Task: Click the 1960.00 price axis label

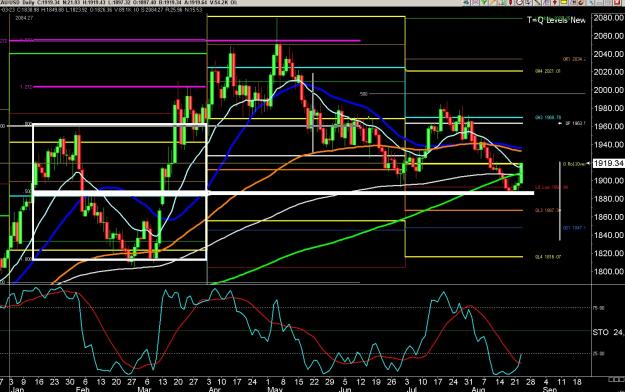Action: [x=608, y=126]
